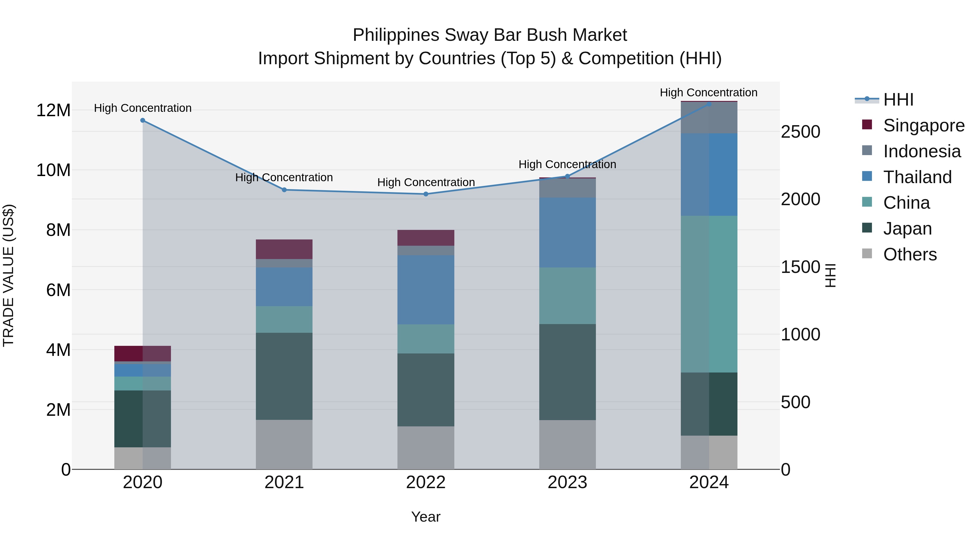Screen dimensions: 980x551
Task: Click the 8M y-axis tick label
Action: 58,230
